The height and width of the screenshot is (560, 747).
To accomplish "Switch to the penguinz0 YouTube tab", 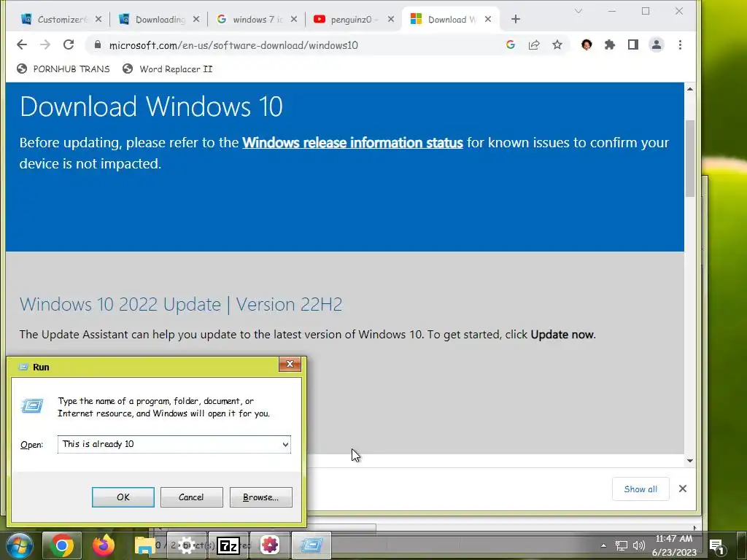I will coord(350,20).
